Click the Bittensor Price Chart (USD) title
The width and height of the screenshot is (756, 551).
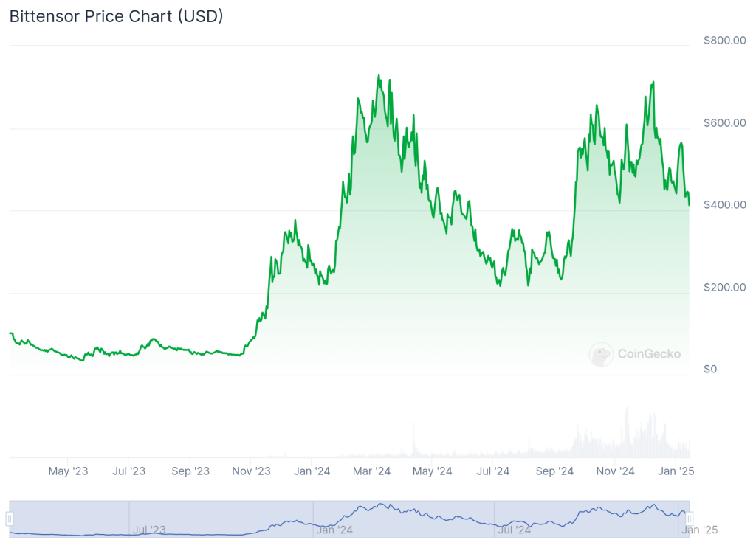[x=116, y=16]
